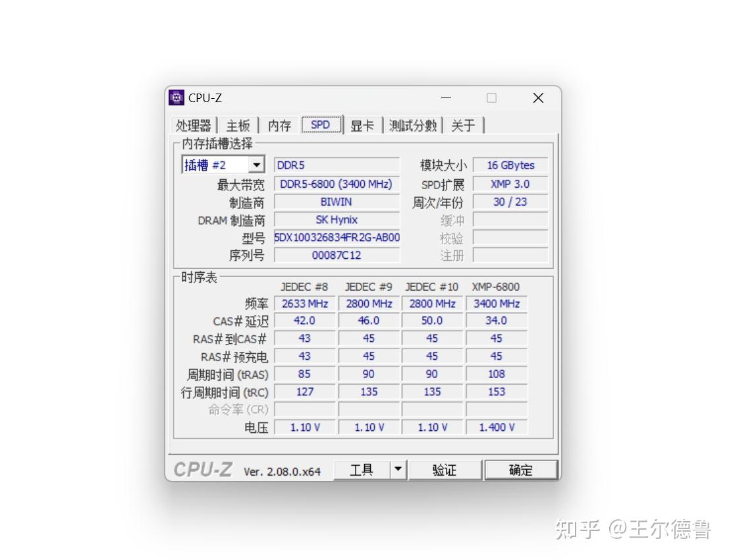The width and height of the screenshot is (731, 560).
Task: Click the XMP 3.0 SPD extension value
Action: pos(510,184)
